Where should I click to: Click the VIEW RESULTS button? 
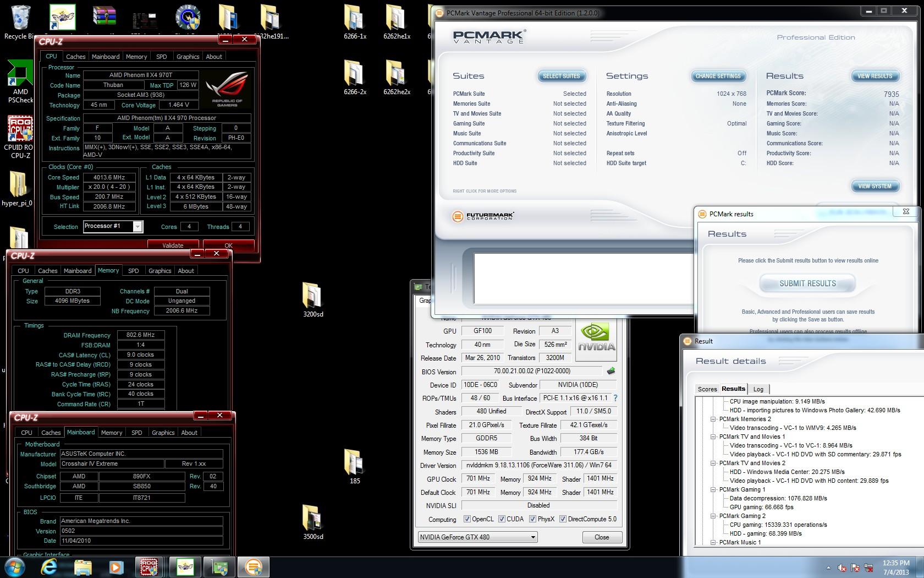pos(875,76)
